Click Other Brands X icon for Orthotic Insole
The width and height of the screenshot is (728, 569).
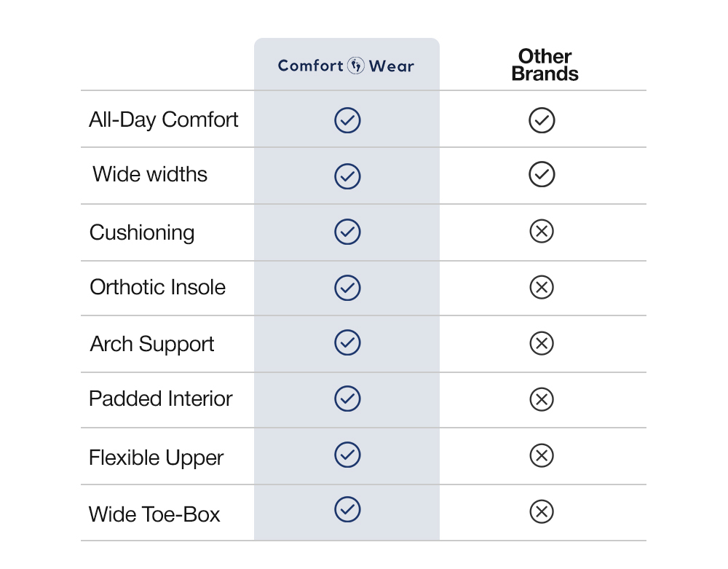click(x=542, y=288)
